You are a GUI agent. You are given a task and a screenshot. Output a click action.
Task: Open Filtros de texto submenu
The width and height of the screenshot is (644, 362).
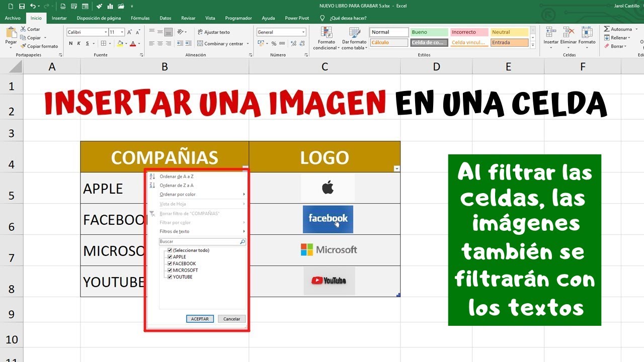(197, 231)
